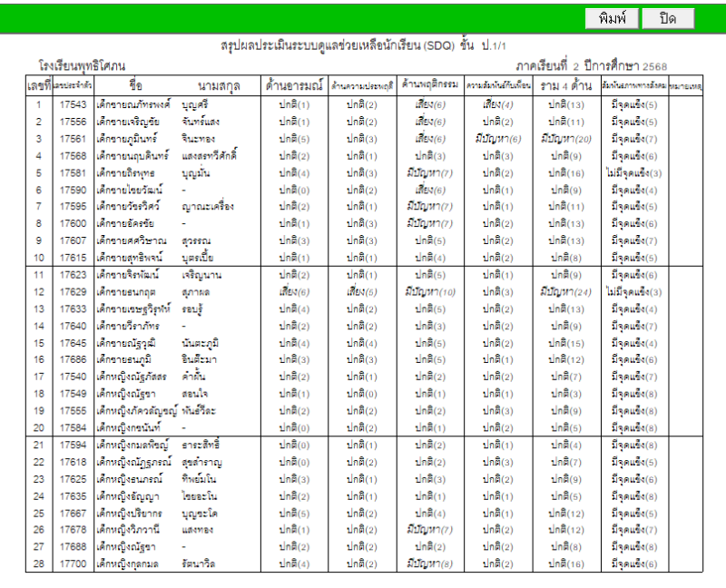Screen dimensions: 726x588
Task: Click the มีปัญหา(10) behavior score cell
Action: click(430, 292)
